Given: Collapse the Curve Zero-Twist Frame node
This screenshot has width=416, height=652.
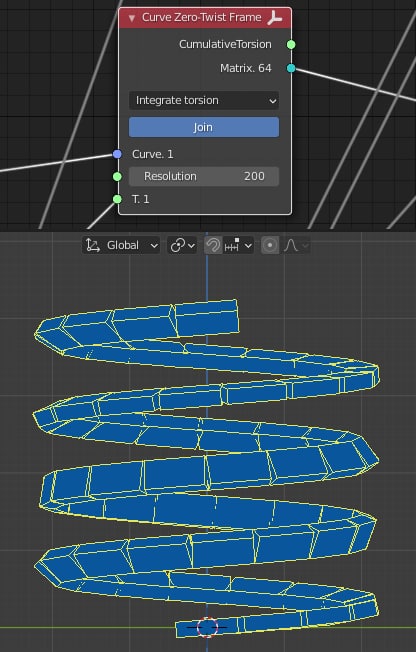Looking at the screenshot, I should [x=131, y=18].
